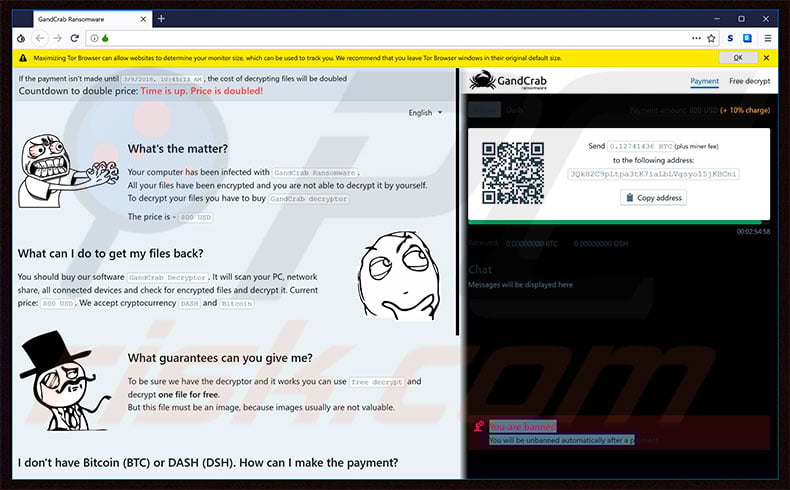790x490 pixels.
Task: Click the 'You are banned' message
Action: coord(522,427)
